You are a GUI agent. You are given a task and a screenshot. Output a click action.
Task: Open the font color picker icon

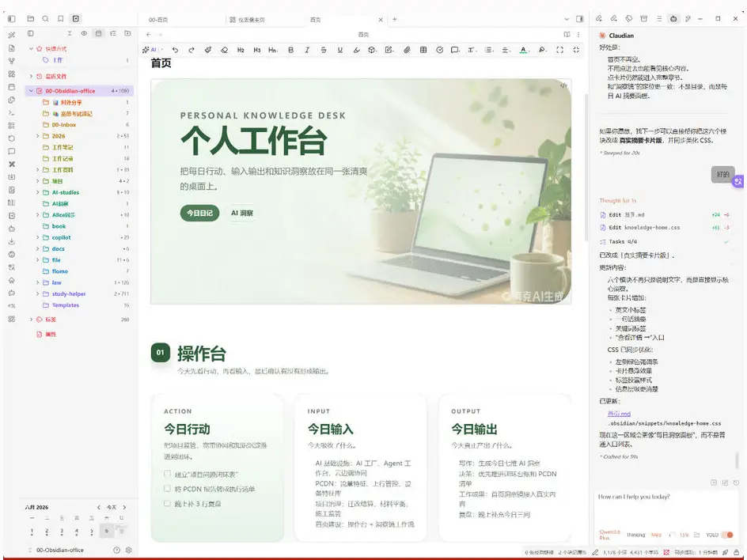point(523,50)
